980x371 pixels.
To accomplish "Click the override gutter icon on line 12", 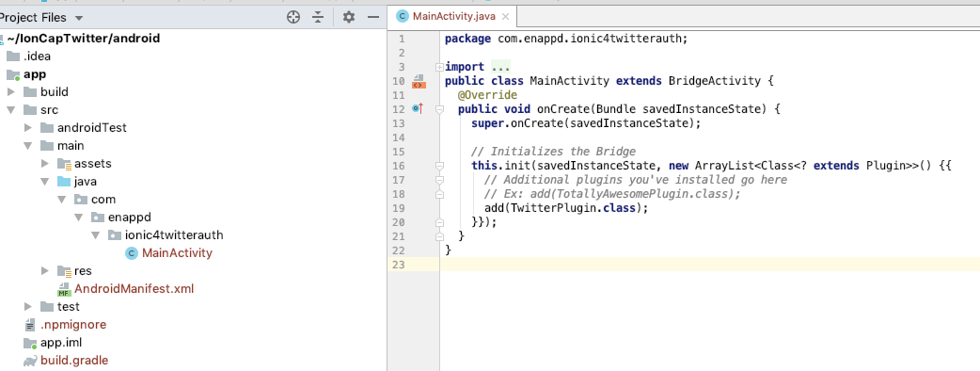I will tap(419, 109).
